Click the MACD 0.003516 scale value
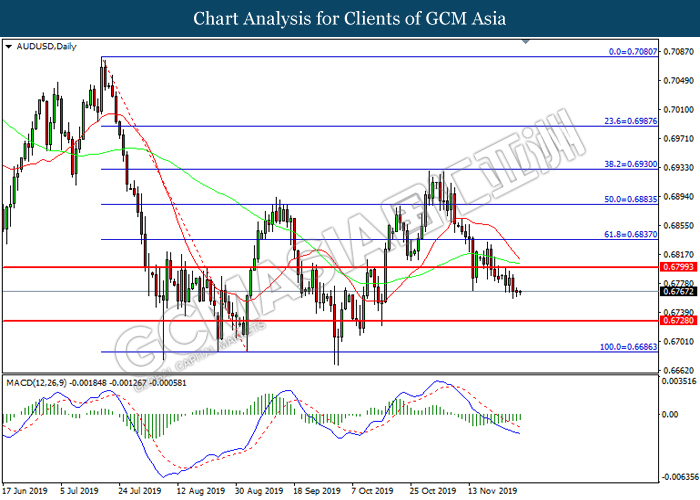Screen dimensions: 700x500 tap(679, 381)
